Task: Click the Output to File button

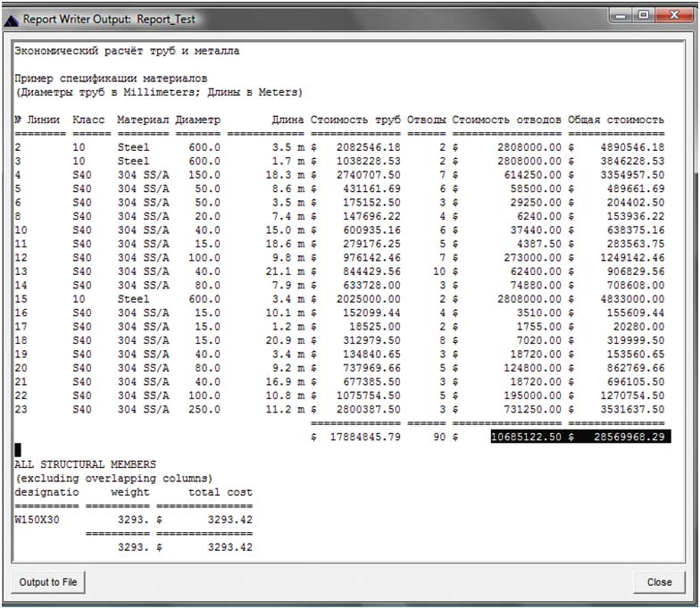Action: [x=48, y=582]
